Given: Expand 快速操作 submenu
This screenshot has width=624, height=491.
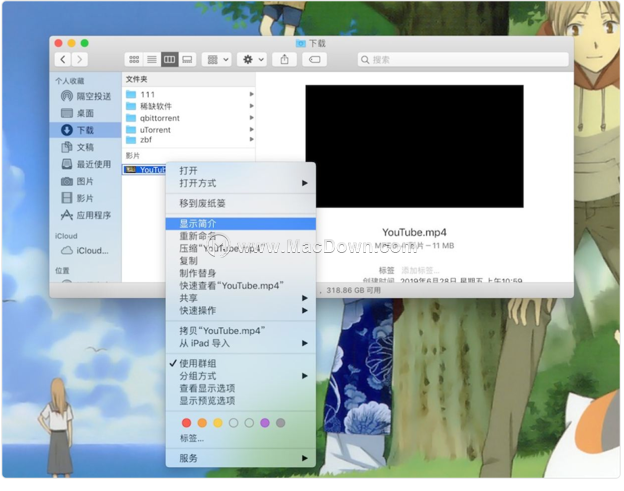Looking at the screenshot, I should tap(241, 310).
